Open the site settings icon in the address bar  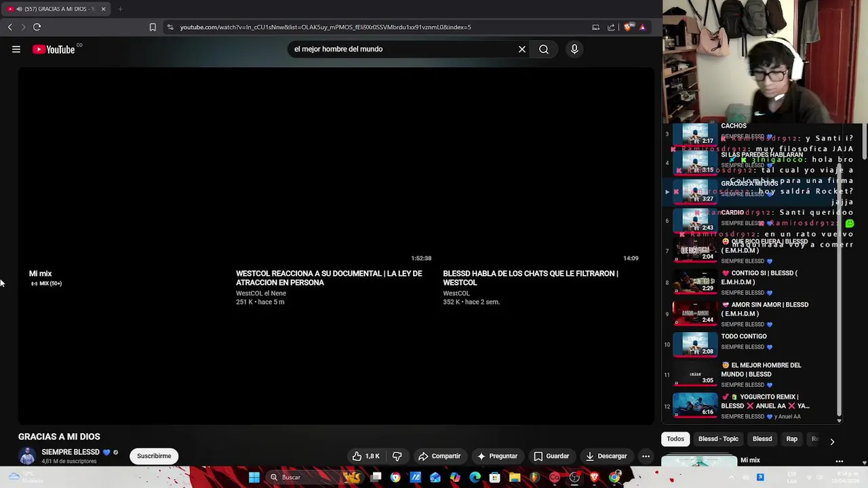pos(170,27)
